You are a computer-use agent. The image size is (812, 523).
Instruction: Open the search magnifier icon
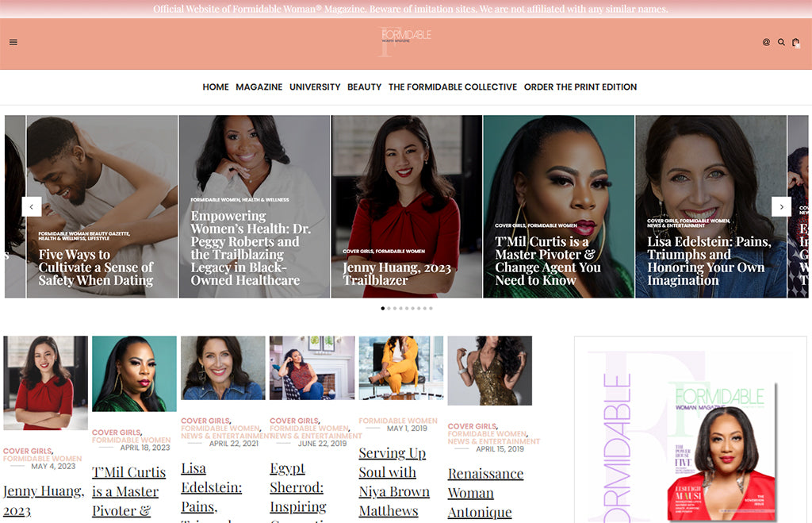click(x=781, y=42)
